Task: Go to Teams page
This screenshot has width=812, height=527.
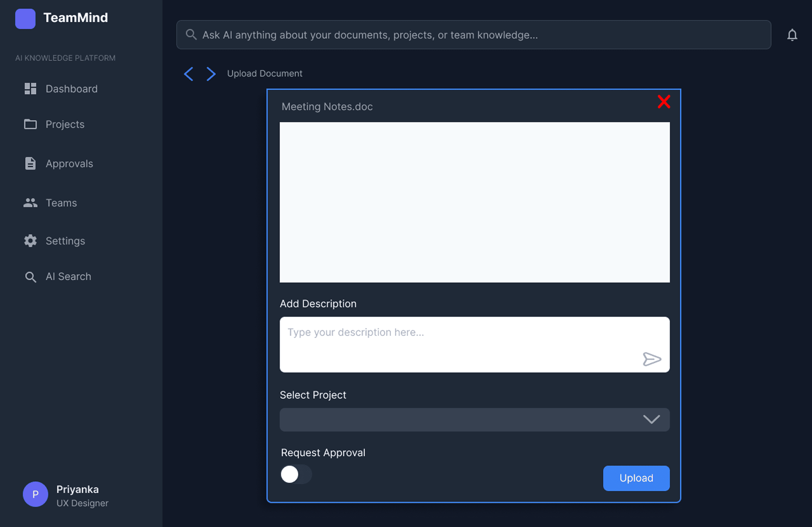Action: tap(61, 203)
